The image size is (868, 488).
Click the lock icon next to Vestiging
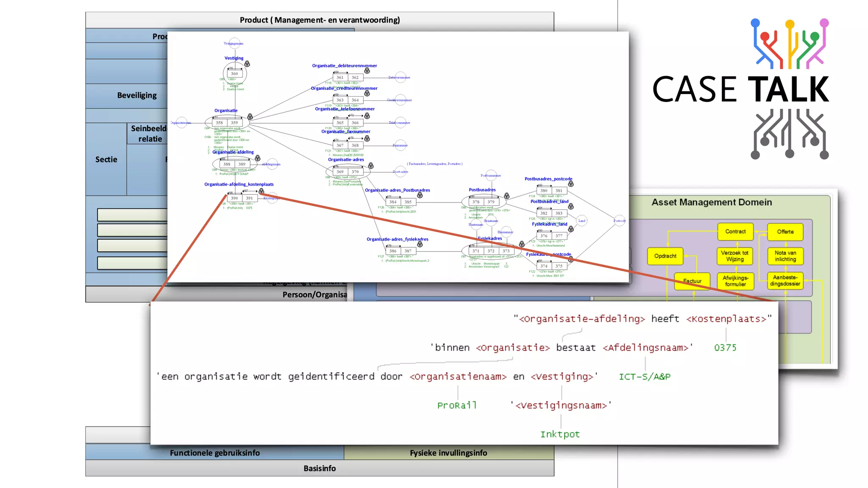(x=247, y=64)
